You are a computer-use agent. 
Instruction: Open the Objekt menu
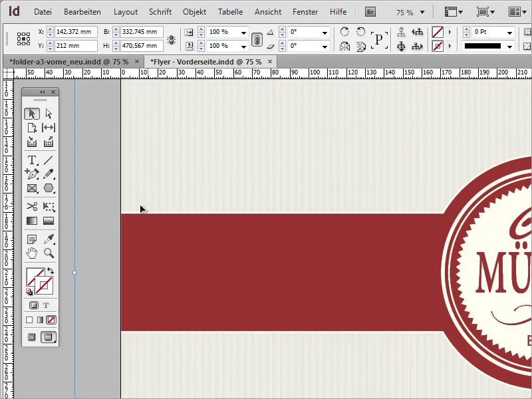(x=194, y=12)
